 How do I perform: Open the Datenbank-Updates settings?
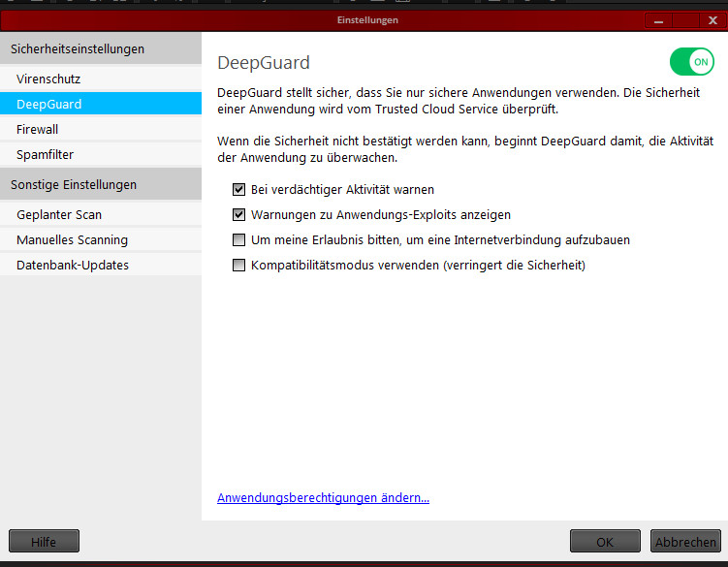[x=101, y=265]
